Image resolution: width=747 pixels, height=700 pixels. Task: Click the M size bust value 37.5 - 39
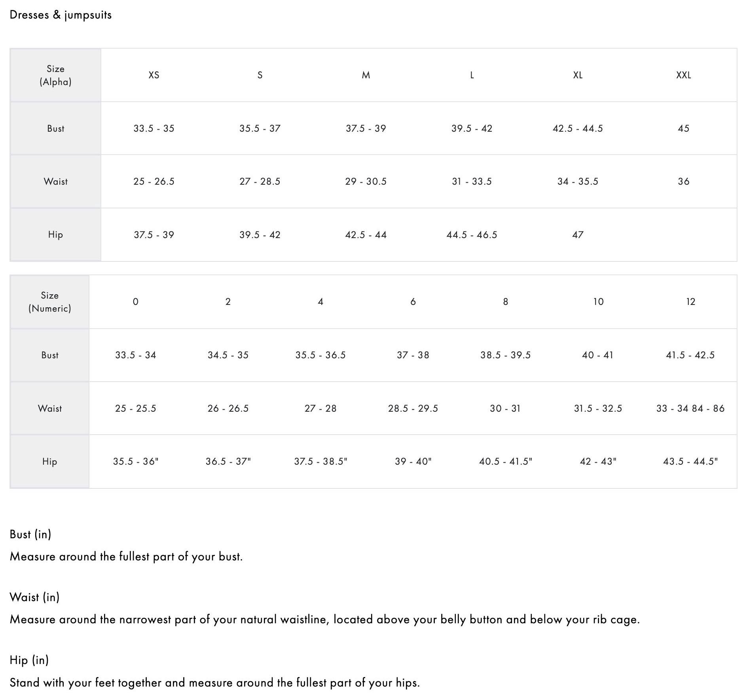366,129
